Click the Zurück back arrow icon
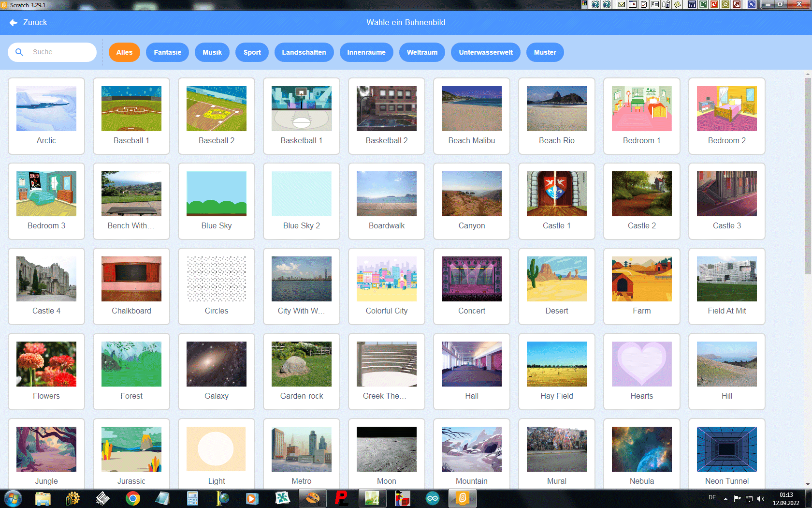The image size is (812, 508). tap(14, 22)
